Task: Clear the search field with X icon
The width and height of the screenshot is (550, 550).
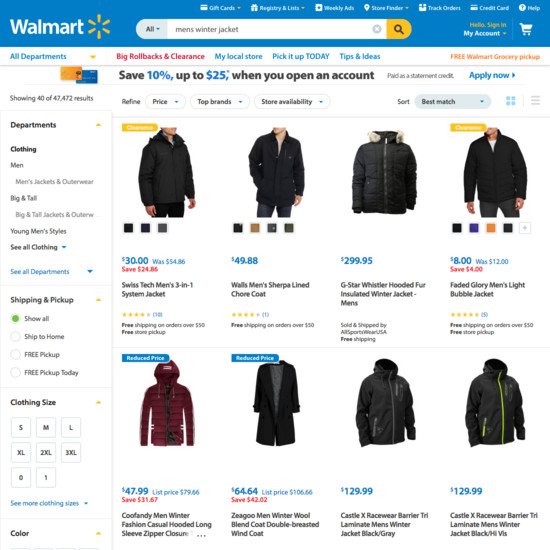Action: (x=377, y=29)
